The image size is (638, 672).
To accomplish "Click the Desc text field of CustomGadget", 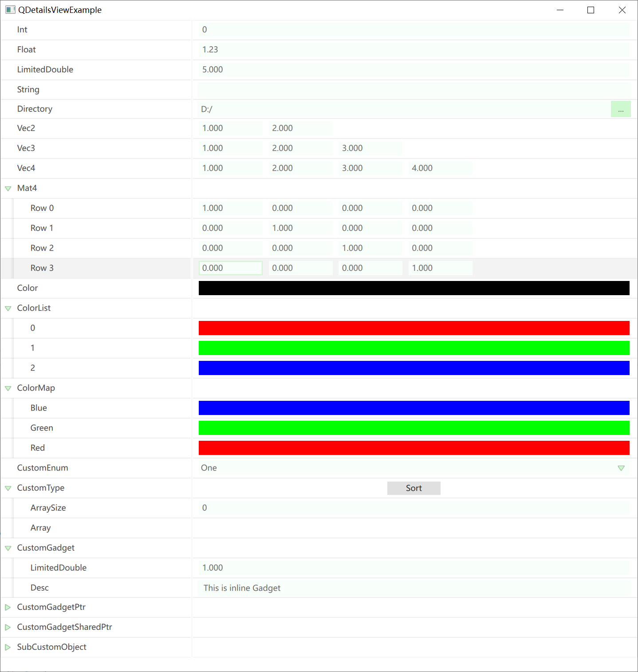I will click(x=414, y=588).
